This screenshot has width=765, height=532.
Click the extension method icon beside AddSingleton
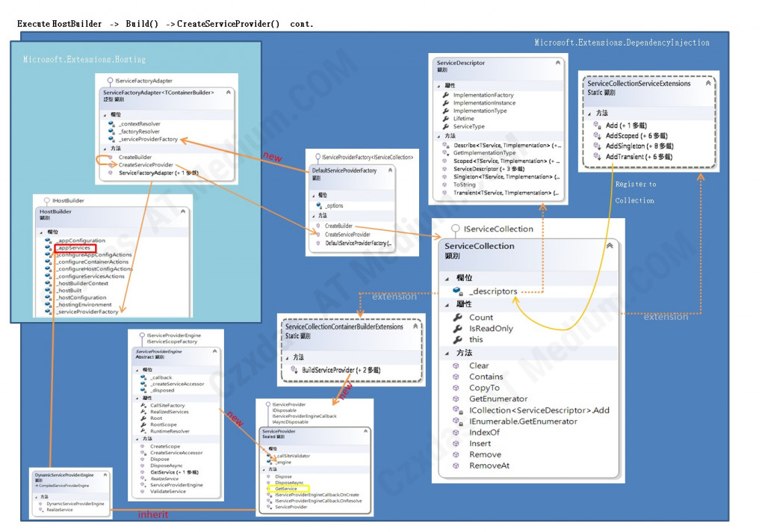[597, 146]
